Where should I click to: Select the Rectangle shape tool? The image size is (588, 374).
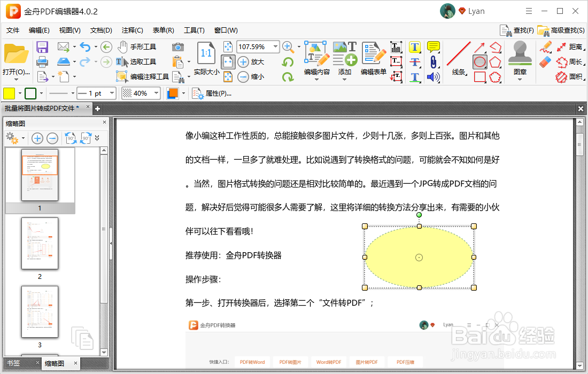479,77
